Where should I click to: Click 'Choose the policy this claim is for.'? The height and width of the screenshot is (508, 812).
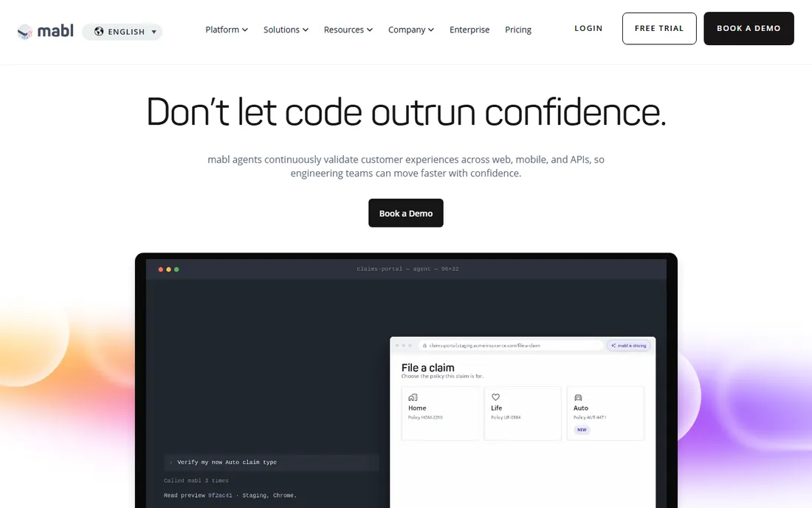click(442, 377)
